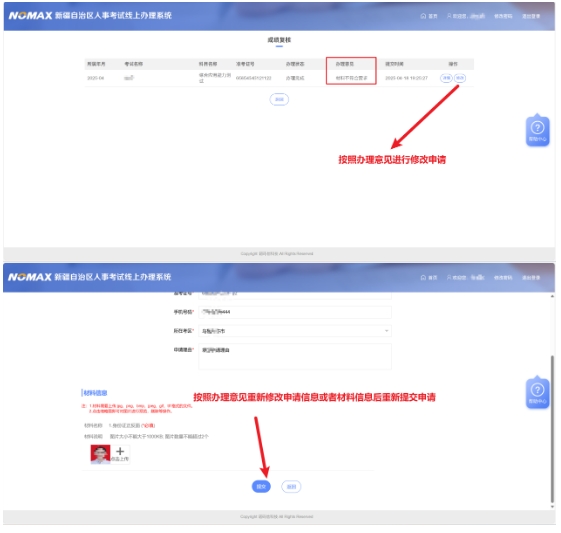Image resolution: width=561 pixels, height=533 pixels.
Task: Open the upper help center question-mark widget
Action: (x=537, y=130)
